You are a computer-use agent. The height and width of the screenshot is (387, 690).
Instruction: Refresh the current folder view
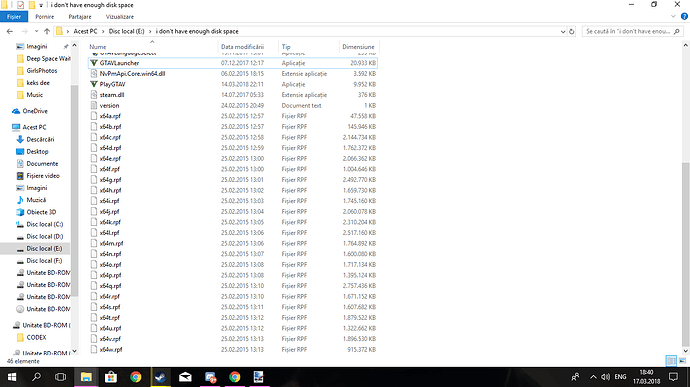[x=572, y=31]
